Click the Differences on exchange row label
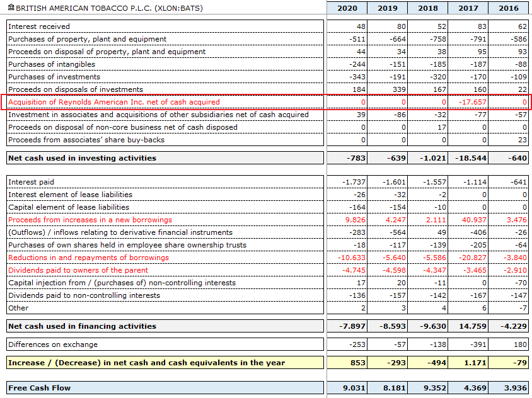This screenshot has width=532, height=398. point(52,344)
